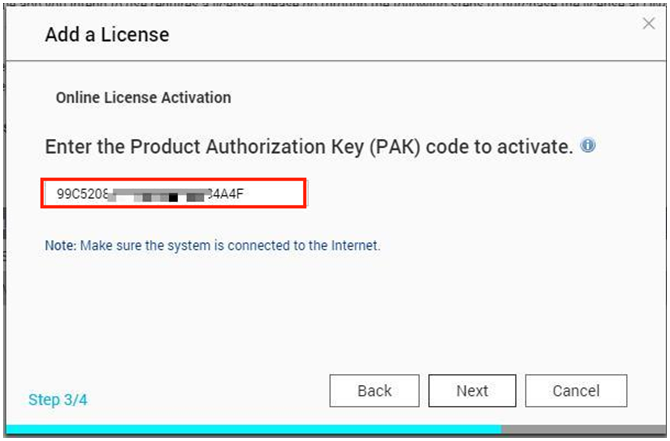The image size is (670, 441).
Task: Click the blurred middle section of the key
Action: coord(159,194)
